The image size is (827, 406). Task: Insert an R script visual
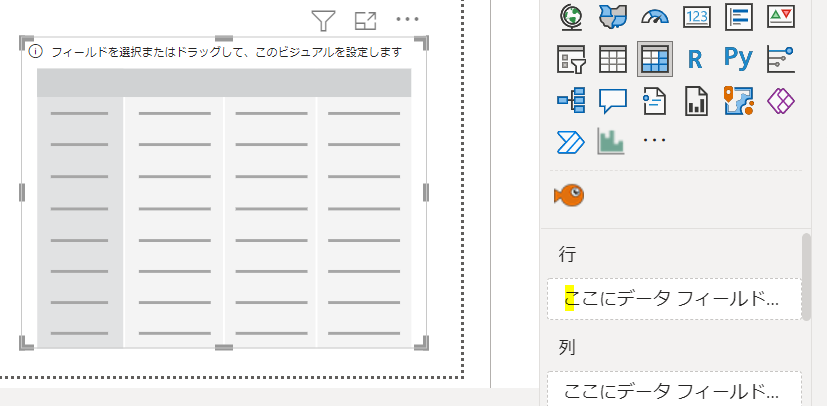click(696, 59)
